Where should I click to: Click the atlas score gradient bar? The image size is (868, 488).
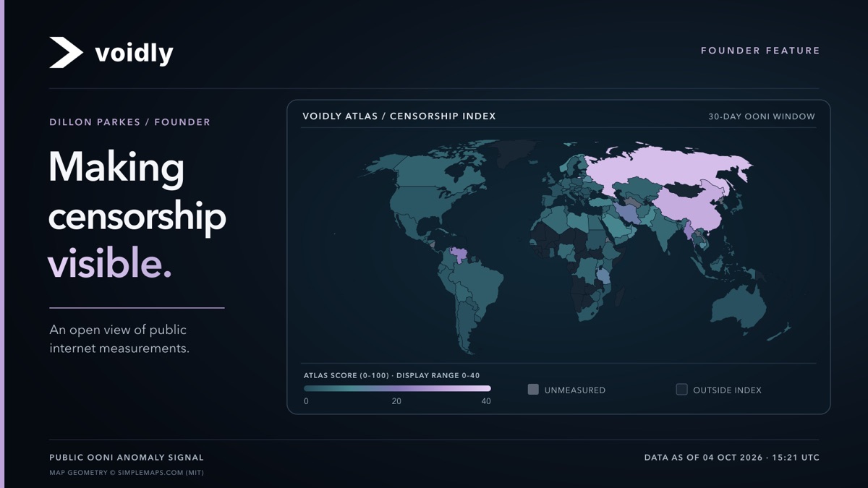[x=397, y=388]
